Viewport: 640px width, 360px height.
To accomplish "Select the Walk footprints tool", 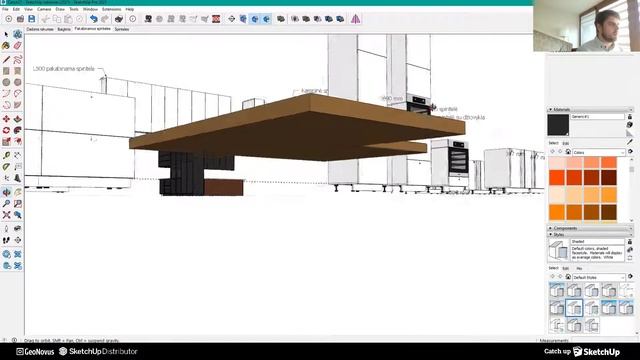I will [6, 240].
